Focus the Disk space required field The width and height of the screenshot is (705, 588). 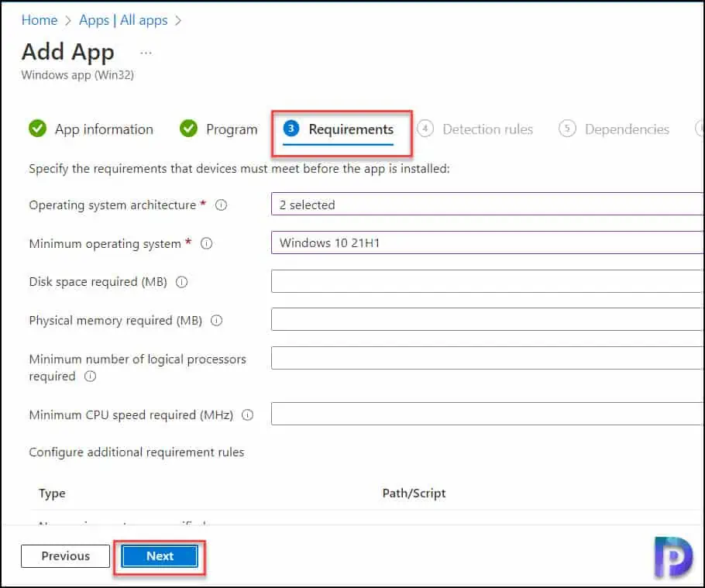pyautogui.click(x=487, y=281)
